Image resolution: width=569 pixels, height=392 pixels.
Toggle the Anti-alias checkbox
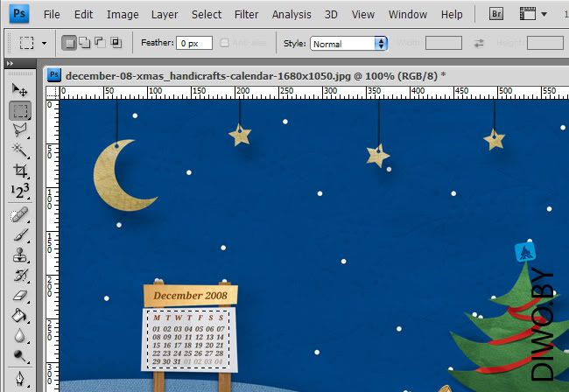click(225, 43)
